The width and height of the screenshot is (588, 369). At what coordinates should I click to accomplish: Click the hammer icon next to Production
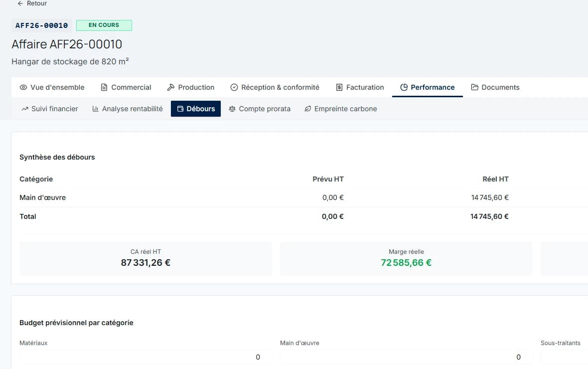[170, 87]
